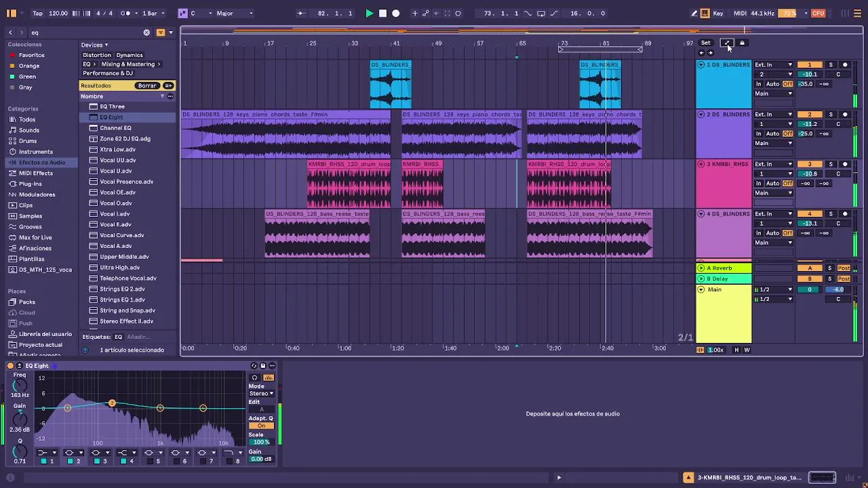
Task: Open the EQ Eight Stereo mode dropdown
Action: click(261, 393)
